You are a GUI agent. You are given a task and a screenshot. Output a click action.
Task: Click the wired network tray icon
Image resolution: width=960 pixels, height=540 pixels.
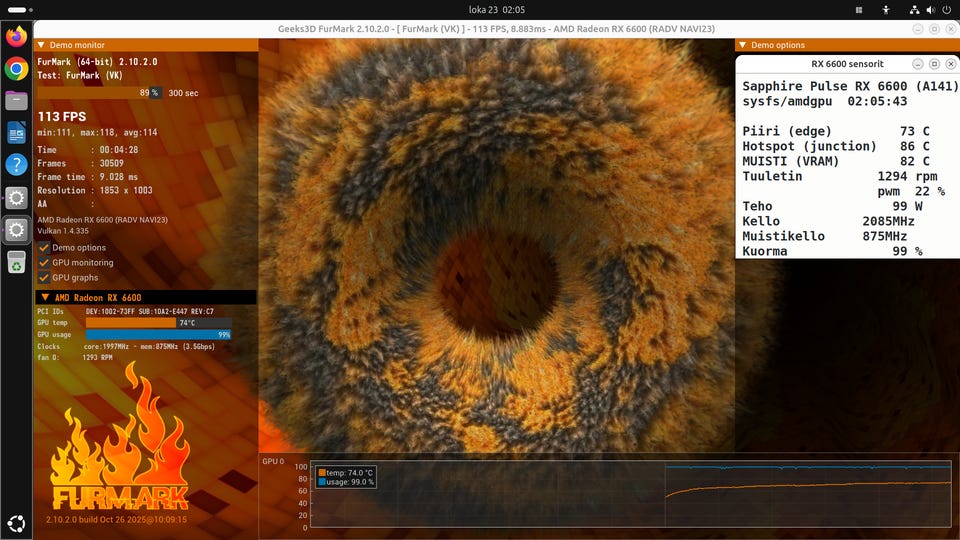coord(914,10)
